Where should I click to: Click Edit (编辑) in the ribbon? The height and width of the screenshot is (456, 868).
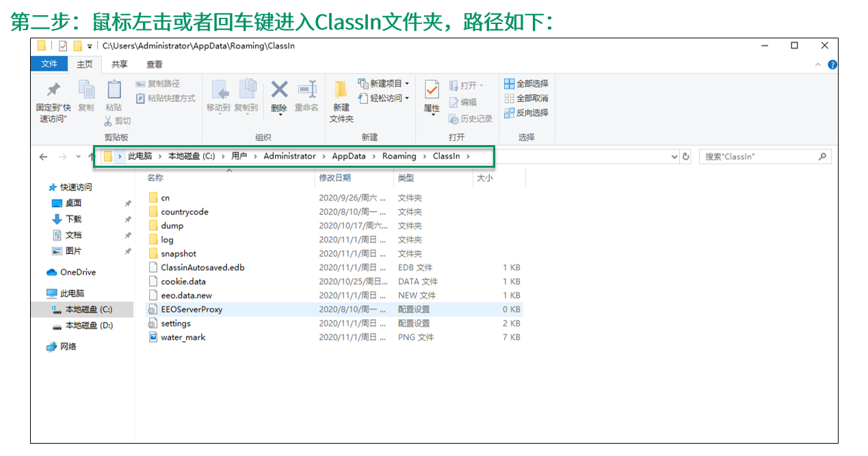(463, 102)
